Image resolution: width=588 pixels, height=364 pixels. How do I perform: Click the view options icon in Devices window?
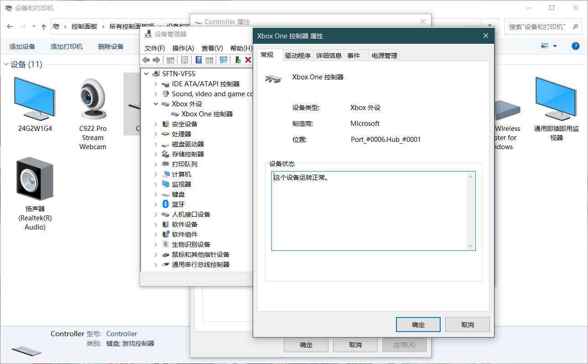coord(545,46)
